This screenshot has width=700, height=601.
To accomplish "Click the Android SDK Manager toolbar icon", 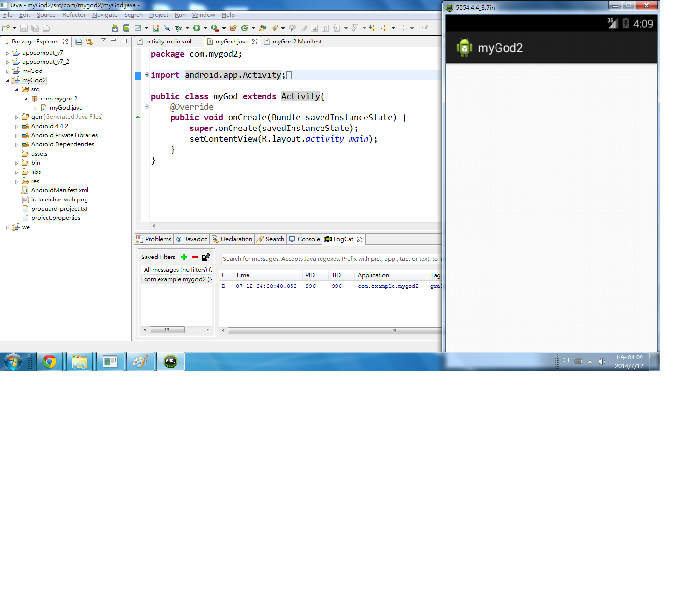I will point(115,28).
